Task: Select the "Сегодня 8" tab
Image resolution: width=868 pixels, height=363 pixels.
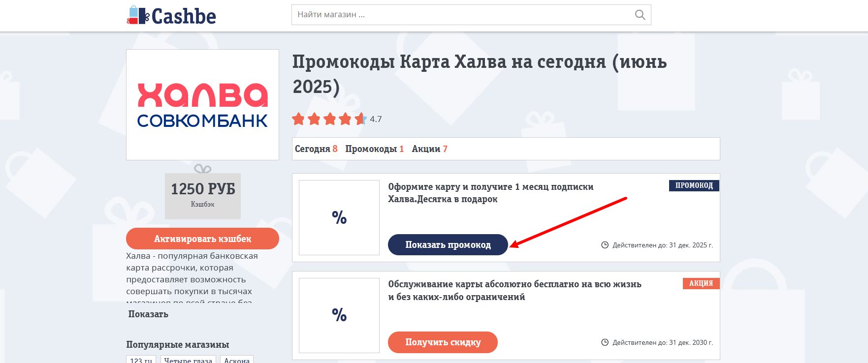Action: click(x=316, y=149)
